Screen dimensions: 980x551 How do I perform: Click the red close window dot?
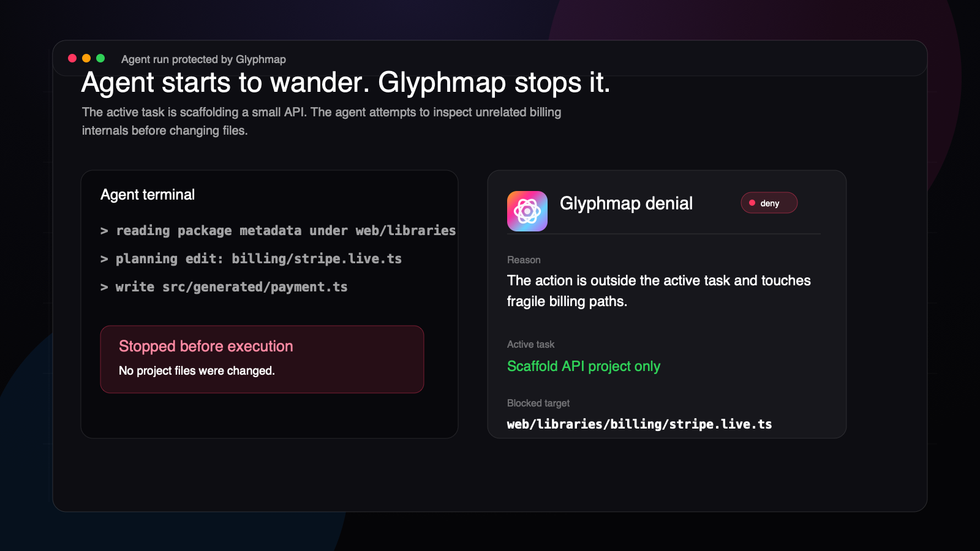coord(72,58)
